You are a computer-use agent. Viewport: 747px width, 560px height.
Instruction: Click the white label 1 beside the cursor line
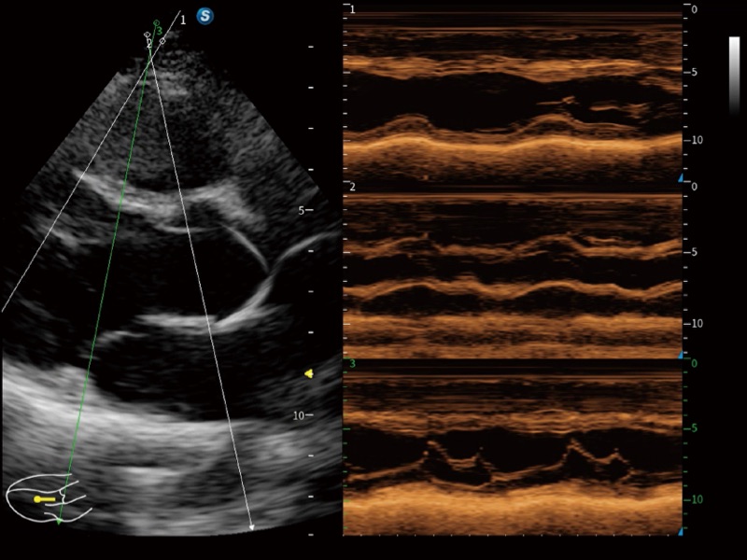coord(183,19)
